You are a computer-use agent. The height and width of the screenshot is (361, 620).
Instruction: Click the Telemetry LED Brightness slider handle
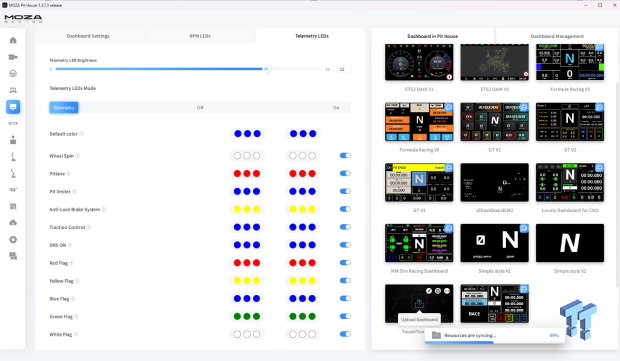(x=266, y=69)
